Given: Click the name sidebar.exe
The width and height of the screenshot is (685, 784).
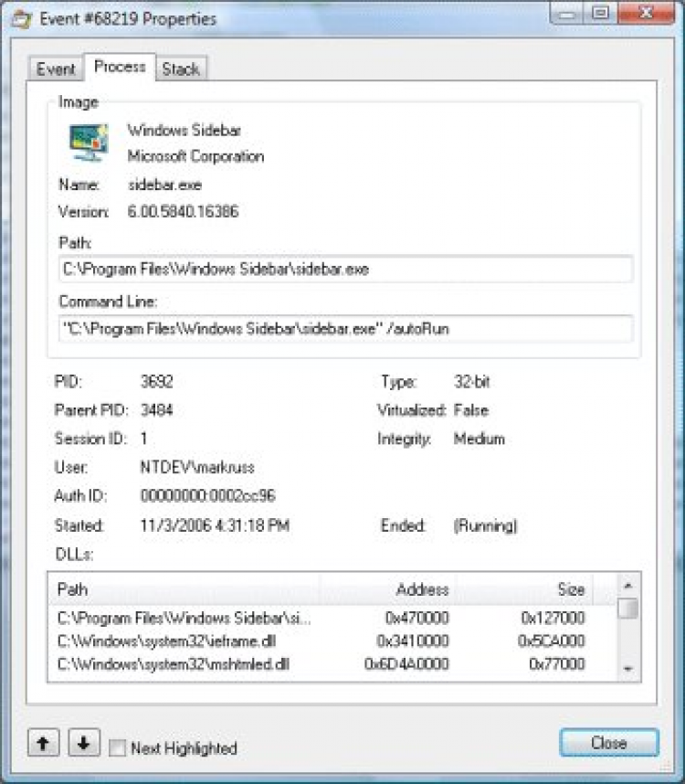Looking at the screenshot, I should (x=165, y=185).
